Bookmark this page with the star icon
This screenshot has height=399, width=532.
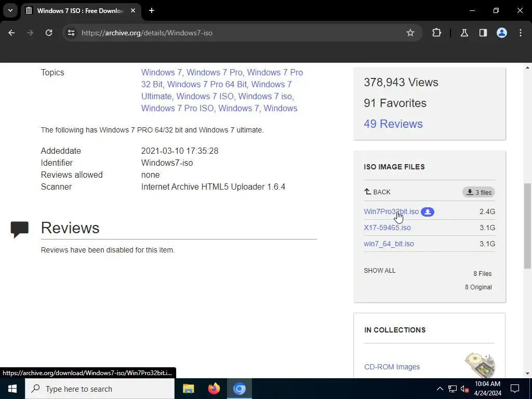pyautogui.click(x=410, y=33)
